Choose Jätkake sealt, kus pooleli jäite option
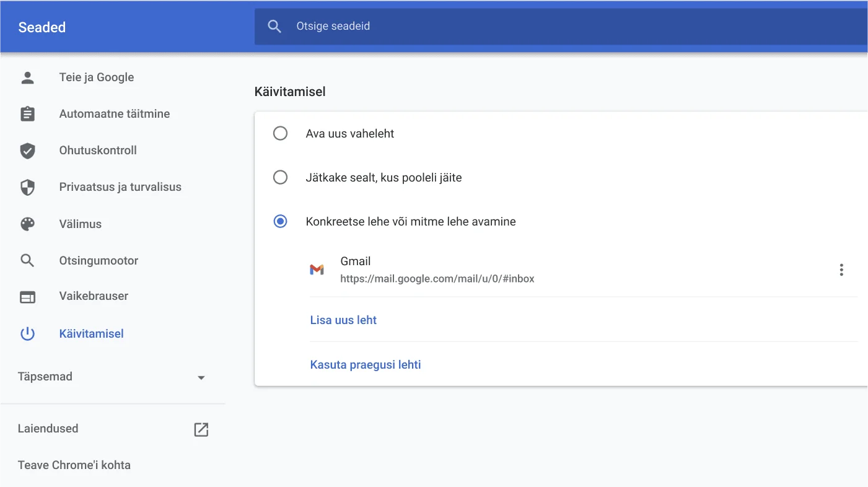This screenshot has width=868, height=487. pyautogui.click(x=280, y=177)
